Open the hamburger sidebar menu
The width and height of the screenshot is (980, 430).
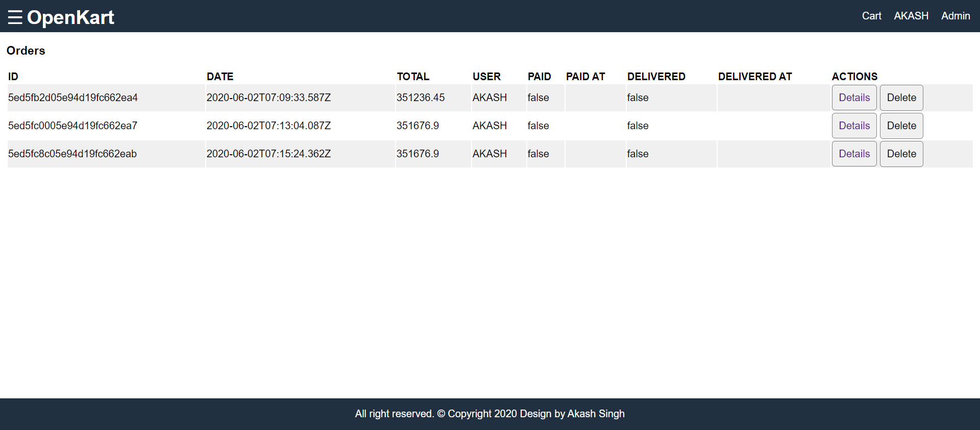tap(15, 17)
